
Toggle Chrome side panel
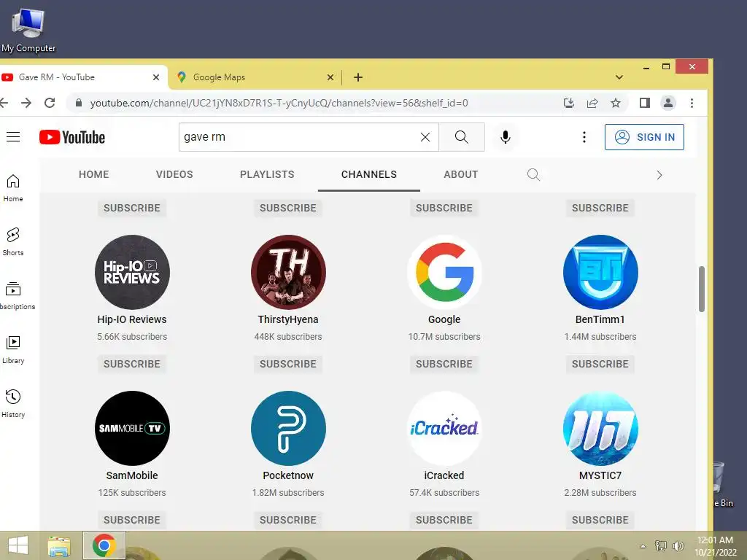click(645, 103)
